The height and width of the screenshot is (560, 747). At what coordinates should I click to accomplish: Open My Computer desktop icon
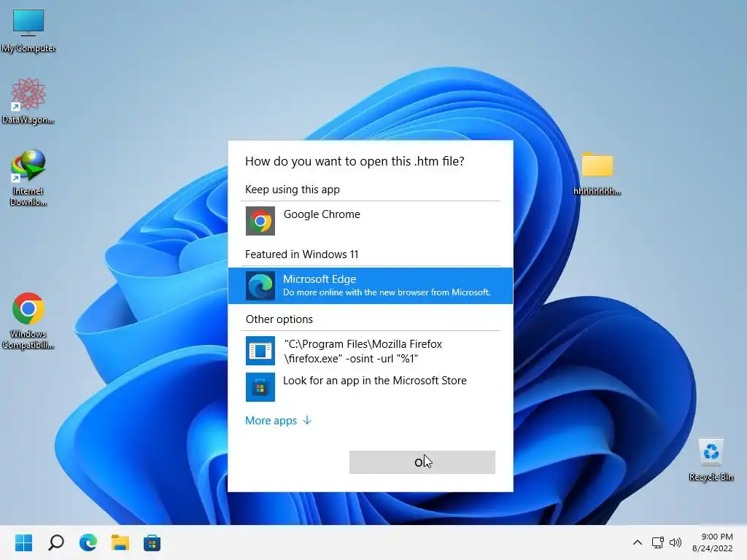28,30
